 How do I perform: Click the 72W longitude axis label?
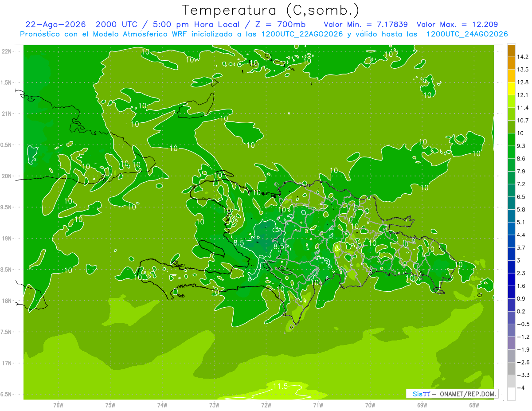pyautogui.click(x=266, y=405)
